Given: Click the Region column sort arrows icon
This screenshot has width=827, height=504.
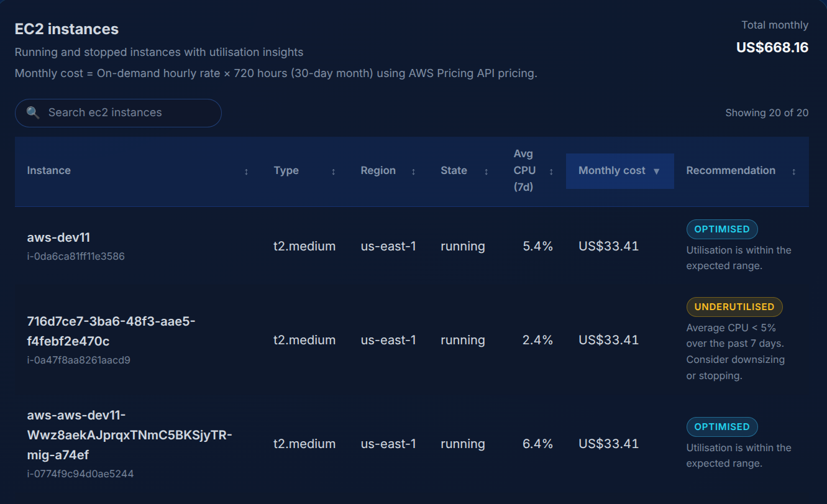Looking at the screenshot, I should point(413,172).
